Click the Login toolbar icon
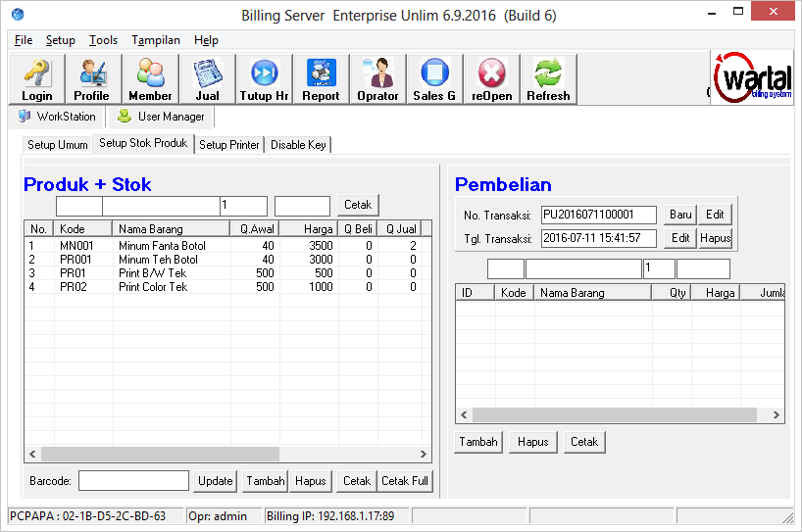Viewport: 802px width, 532px height. [x=37, y=78]
